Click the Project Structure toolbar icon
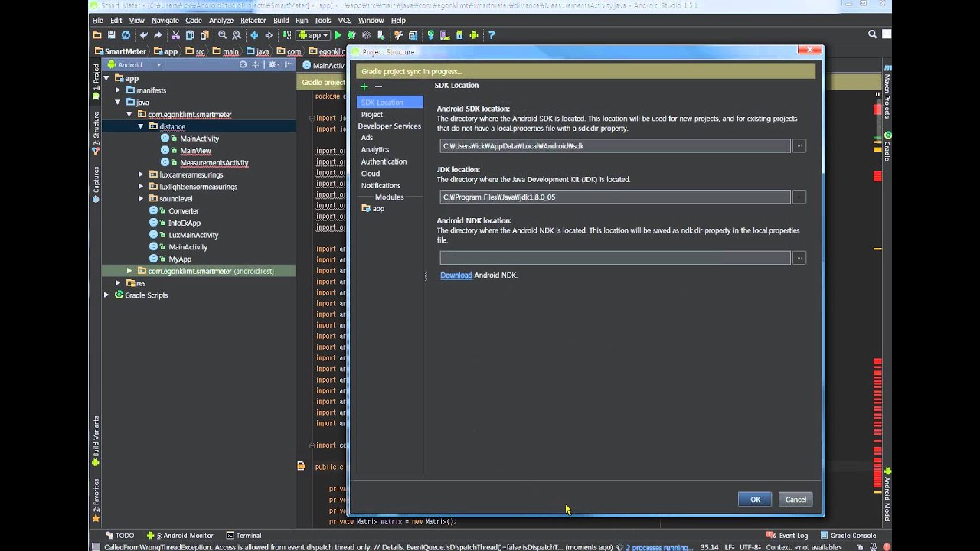Viewport: 980px width, 551px height. pyautogui.click(x=413, y=35)
